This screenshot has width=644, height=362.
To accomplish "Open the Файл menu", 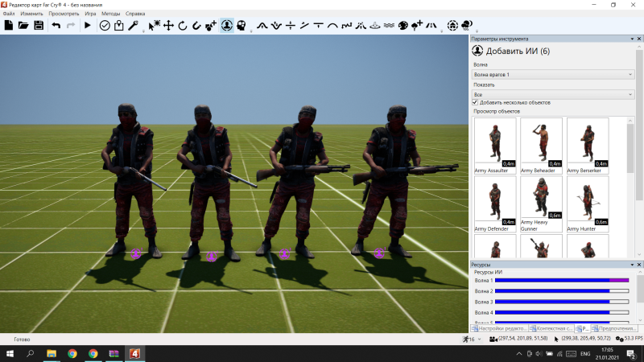I will pos(9,14).
